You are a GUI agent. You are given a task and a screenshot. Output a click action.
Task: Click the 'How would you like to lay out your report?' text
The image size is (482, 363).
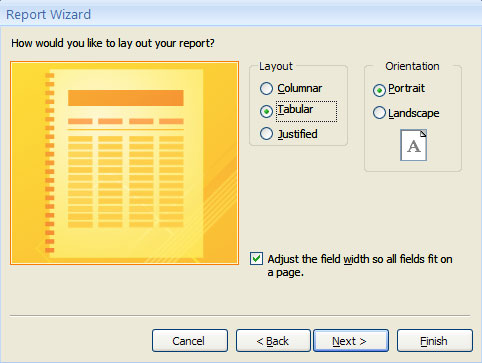coord(113,43)
